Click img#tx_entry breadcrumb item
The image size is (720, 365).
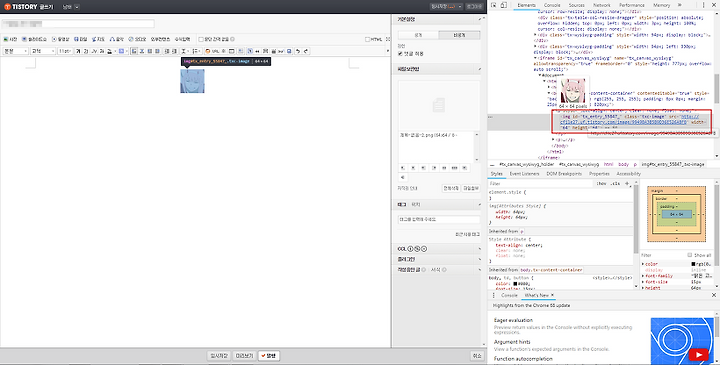673,164
